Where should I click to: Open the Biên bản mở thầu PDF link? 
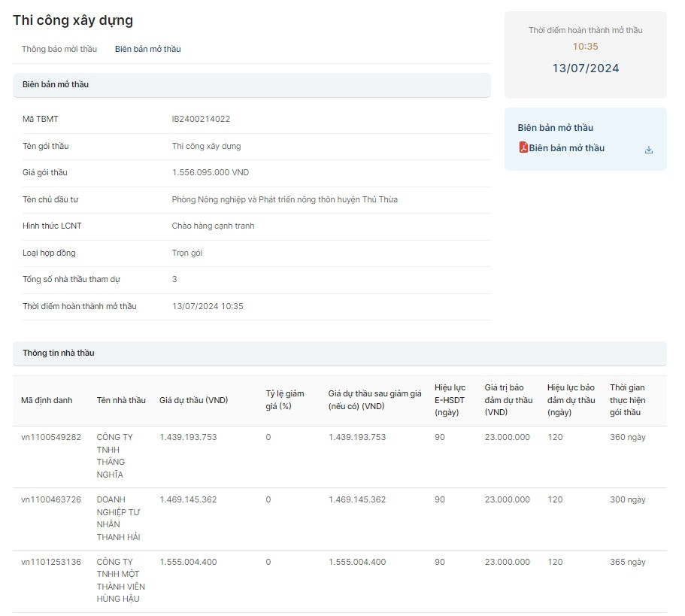coord(566,148)
